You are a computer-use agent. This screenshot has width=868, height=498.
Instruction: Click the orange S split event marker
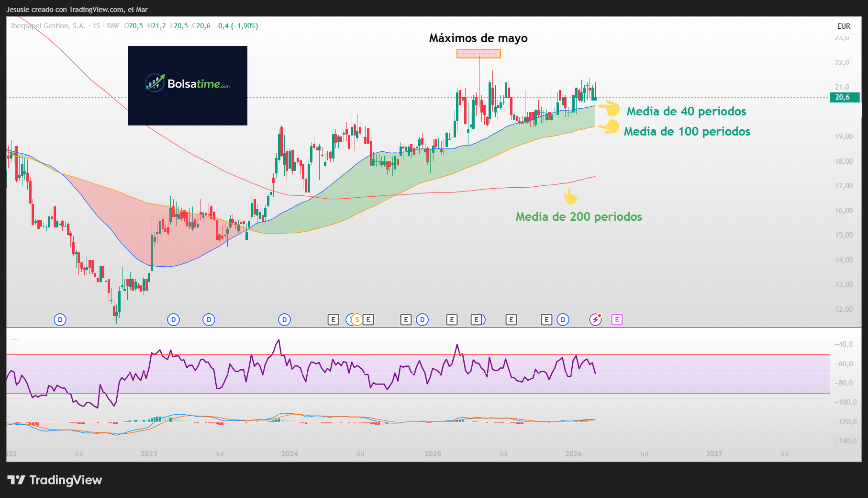point(356,320)
